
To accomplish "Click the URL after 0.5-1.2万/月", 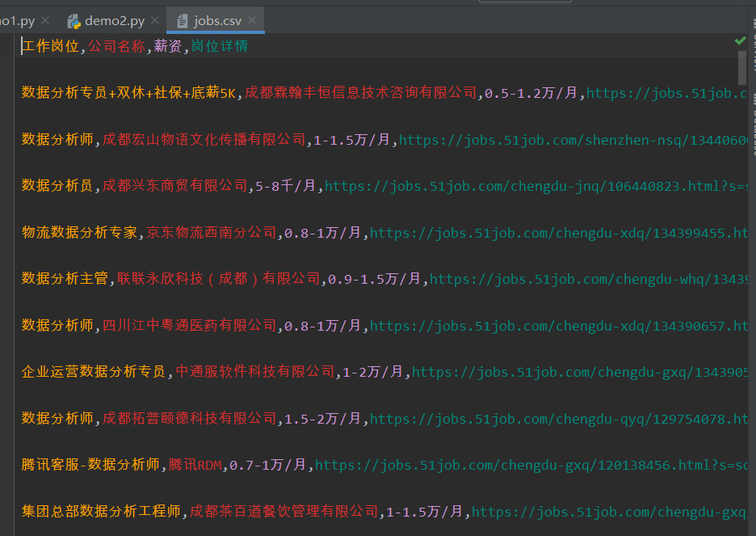I will 667,93.
